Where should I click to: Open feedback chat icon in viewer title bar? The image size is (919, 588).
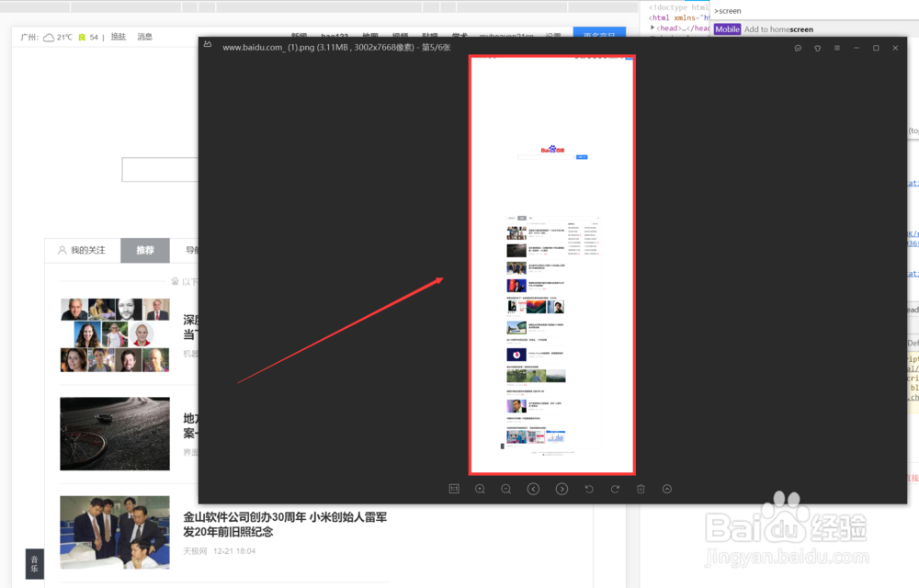coord(798,48)
